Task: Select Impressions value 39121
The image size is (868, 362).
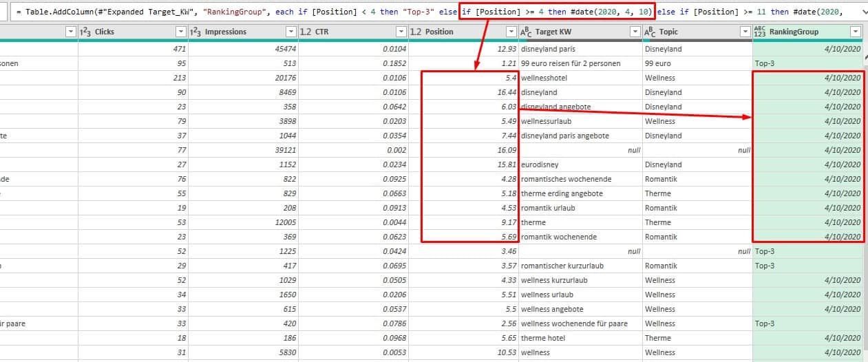Action: click(x=243, y=150)
